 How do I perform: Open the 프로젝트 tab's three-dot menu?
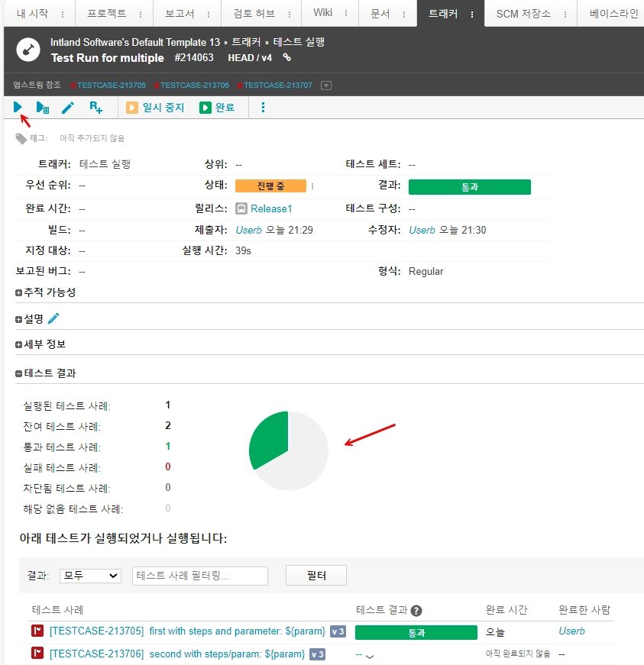tap(141, 15)
